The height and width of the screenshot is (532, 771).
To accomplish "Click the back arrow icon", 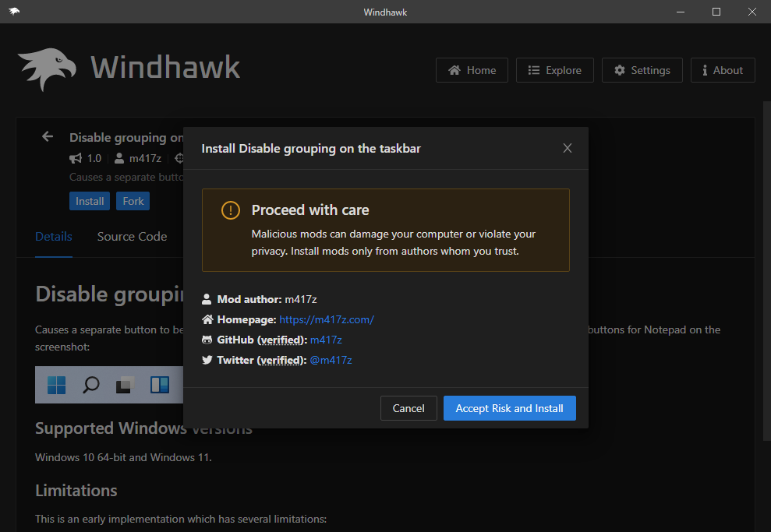I will (48, 136).
